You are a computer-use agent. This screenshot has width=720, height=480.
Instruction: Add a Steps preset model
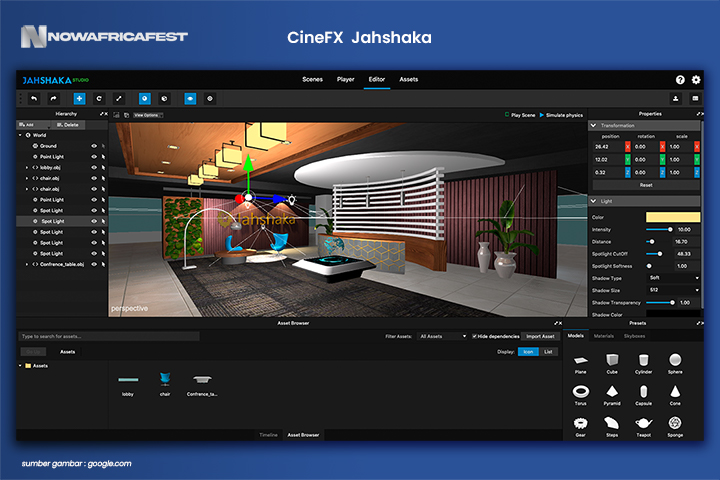[x=612, y=427]
